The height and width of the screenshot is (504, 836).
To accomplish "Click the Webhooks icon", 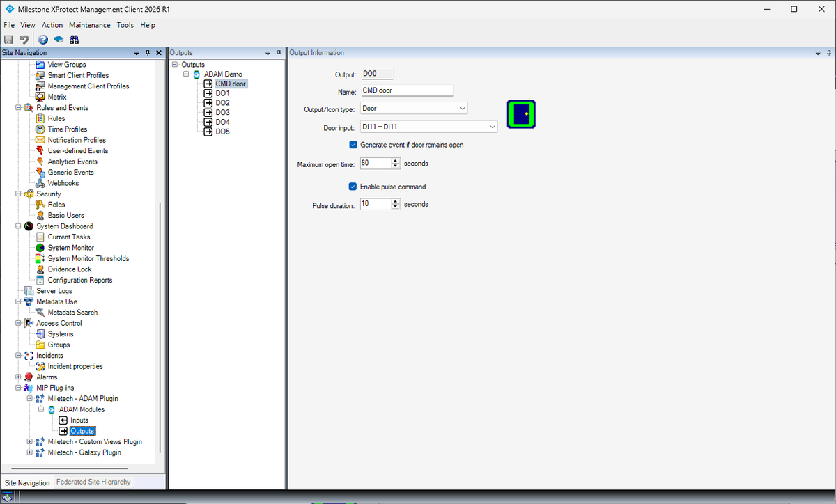I will pyautogui.click(x=40, y=183).
